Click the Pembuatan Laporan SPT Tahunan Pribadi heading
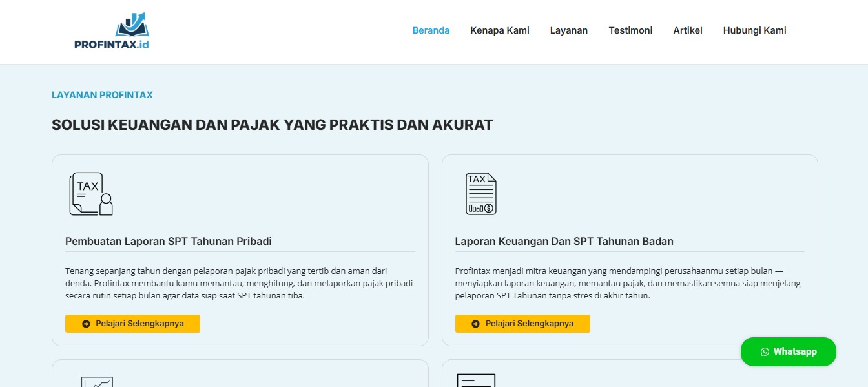Image resolution: width=868 pixels, height=387 pixels. point(168,241)
